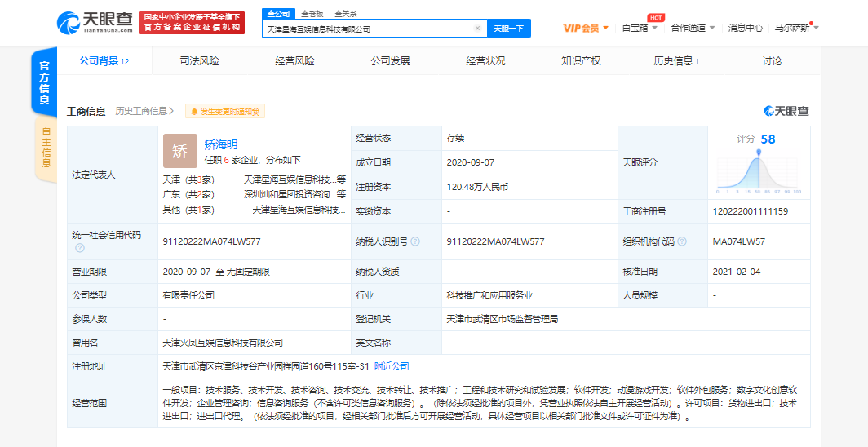Image resolution: width=868 pixels, height=447 pixels.
Task: Switch to the 司法风险 tab
Action: point(199,61)
